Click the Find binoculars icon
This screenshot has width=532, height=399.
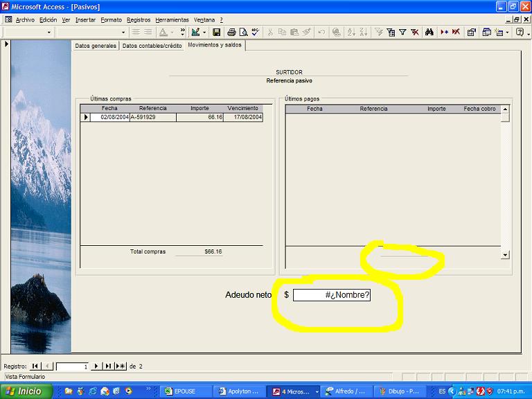pos(429,33)
